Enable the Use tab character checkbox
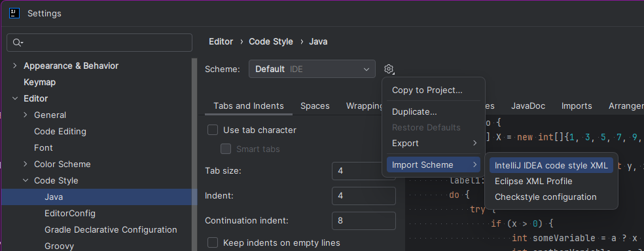Image resolution: width=644 pixels, height=251 pixels. click(213, 130)
